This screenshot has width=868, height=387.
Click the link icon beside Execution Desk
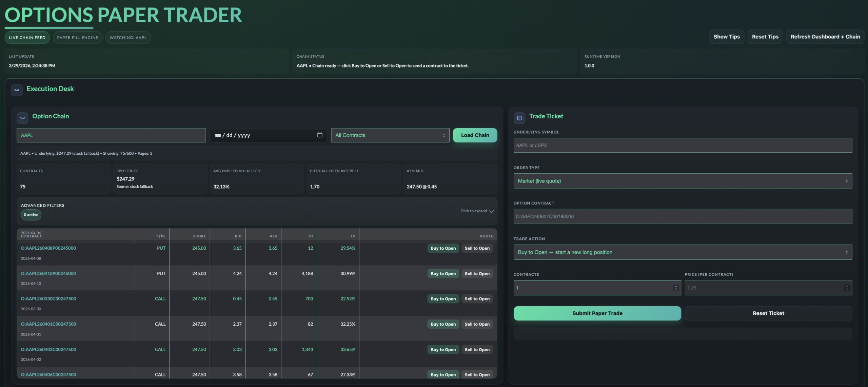point(17,90)
